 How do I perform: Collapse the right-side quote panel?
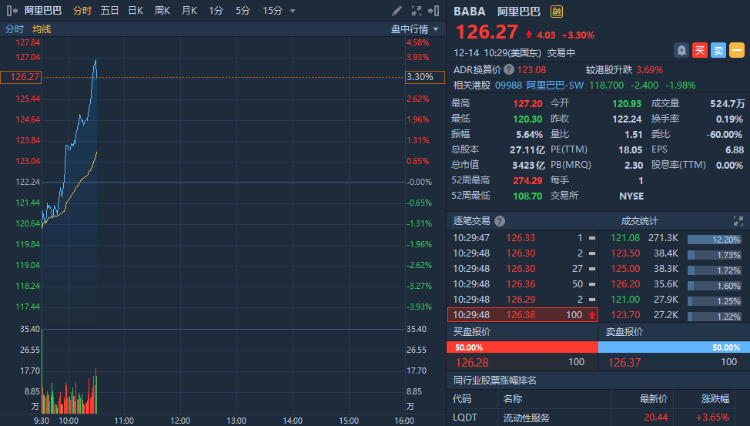coord(436,10)
